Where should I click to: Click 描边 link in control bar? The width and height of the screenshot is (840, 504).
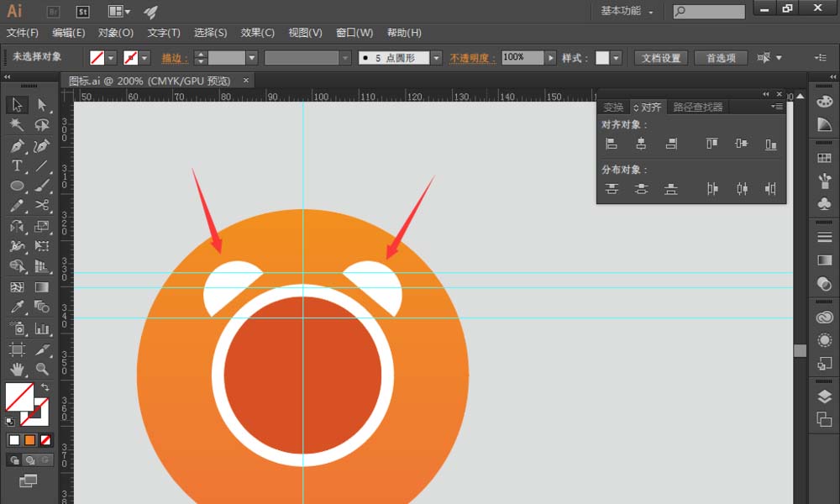coord(175,58)
